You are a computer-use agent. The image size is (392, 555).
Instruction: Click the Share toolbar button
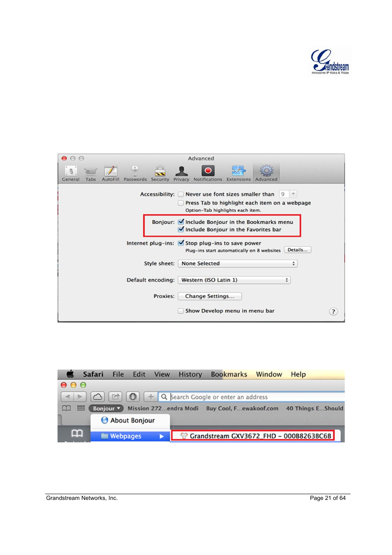point(115,397)
